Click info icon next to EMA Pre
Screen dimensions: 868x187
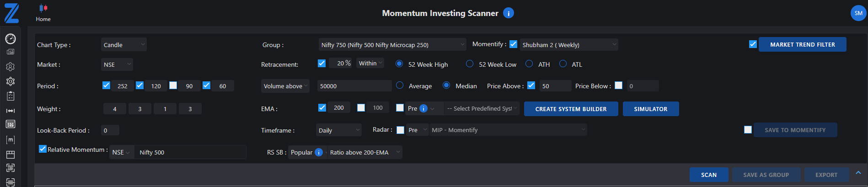[423, 108]
